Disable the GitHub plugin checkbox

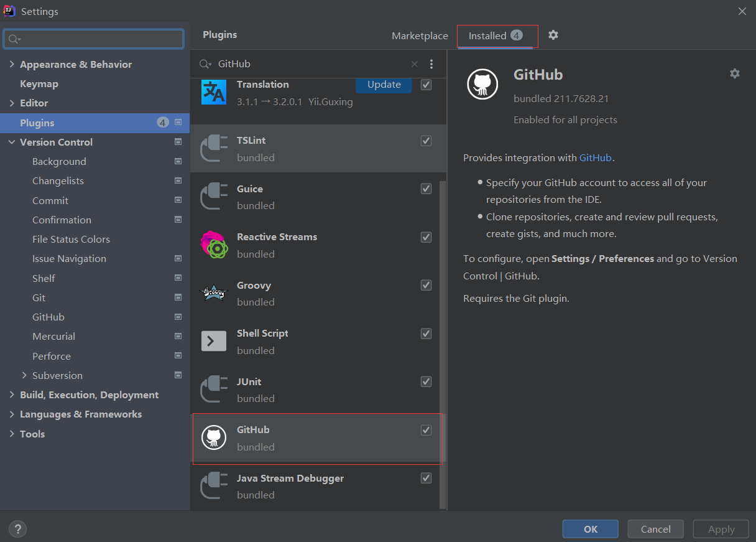(x=426, y=430)
